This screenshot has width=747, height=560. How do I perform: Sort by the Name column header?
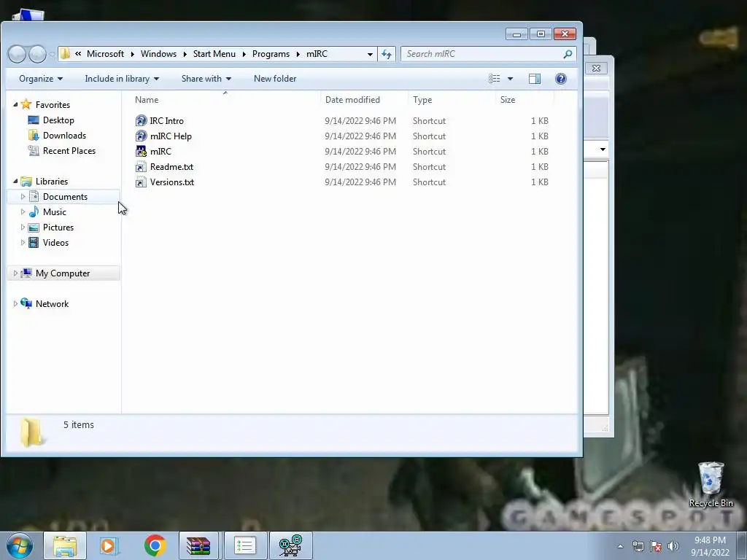click(x=225, y=99)
